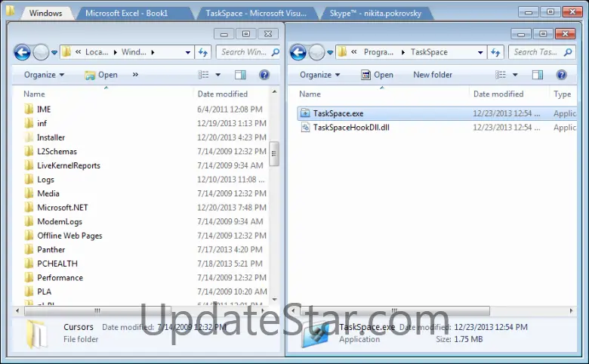
Task: Toggle preview pane in TaskSpace folder window
Action: [538, 75]
